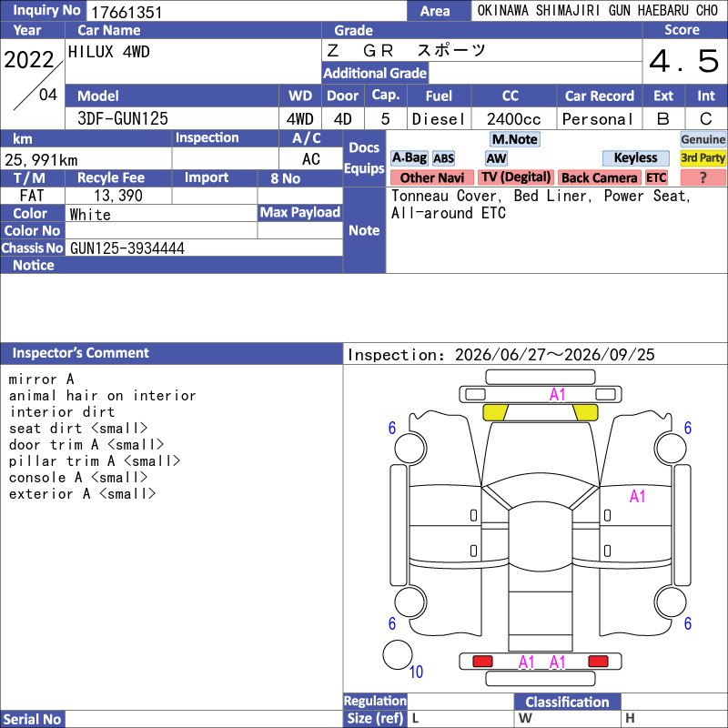Click the area OKINAWA SHIMAJIRI GUN text
728x728 pixels.
pos(598,11)
